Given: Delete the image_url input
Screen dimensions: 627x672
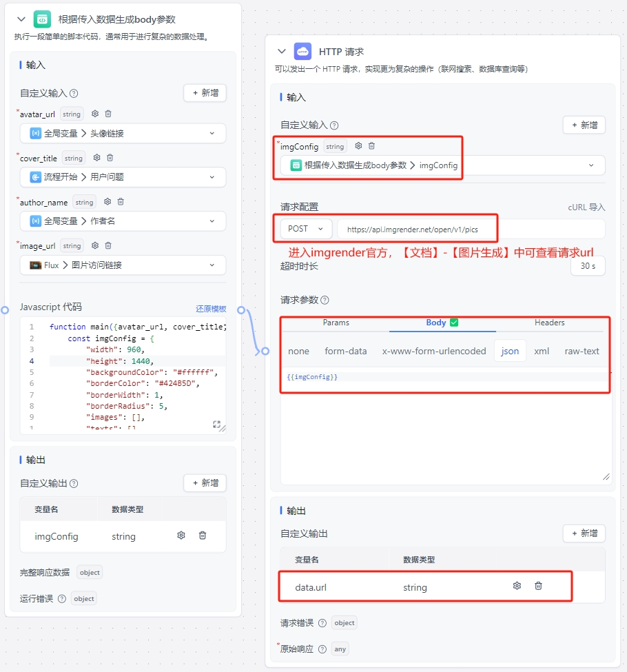Looking at the screenshot, I should [x=108, y=245].
